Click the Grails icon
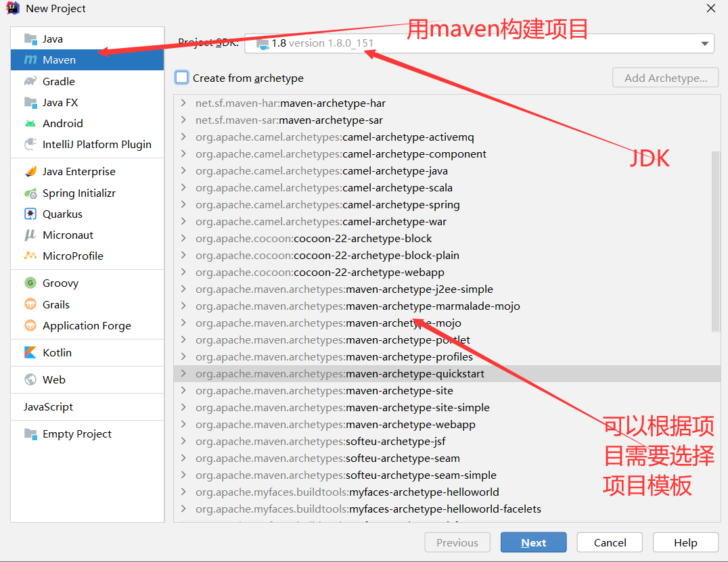The width and height of the screenshot is (728, 562). point(30,304)
